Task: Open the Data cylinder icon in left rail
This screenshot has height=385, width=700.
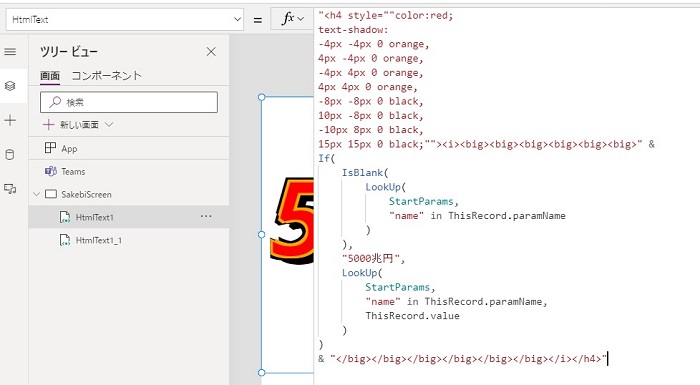Action: point(10,155)
